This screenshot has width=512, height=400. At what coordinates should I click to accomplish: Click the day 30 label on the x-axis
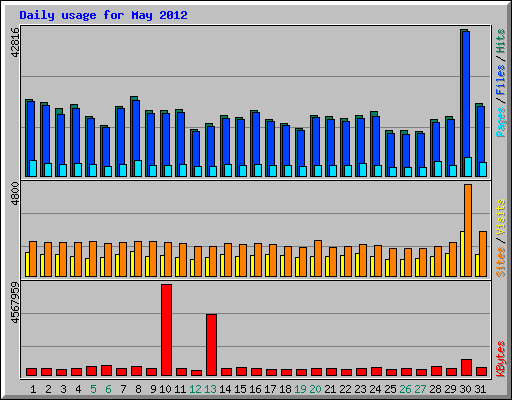tap(465, 389)
